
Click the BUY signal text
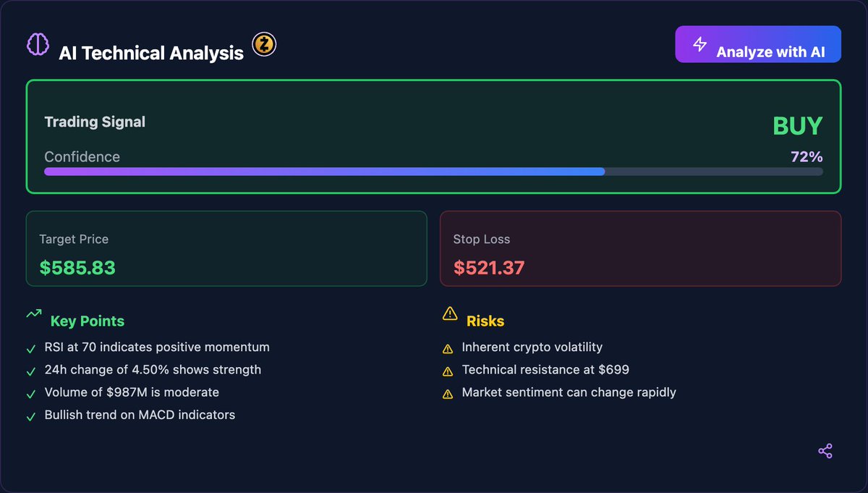797,126
